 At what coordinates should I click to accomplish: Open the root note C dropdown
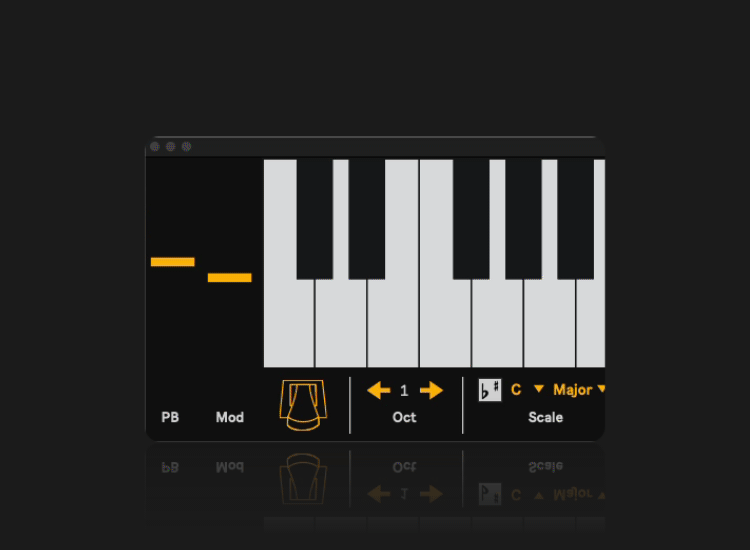click(516, 390)
